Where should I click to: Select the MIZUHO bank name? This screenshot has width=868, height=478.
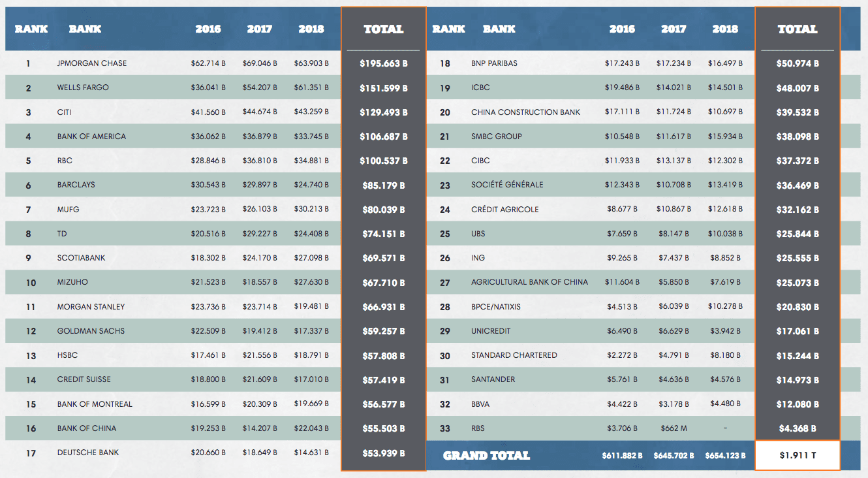pyautogui.click(x=72, y=282)
